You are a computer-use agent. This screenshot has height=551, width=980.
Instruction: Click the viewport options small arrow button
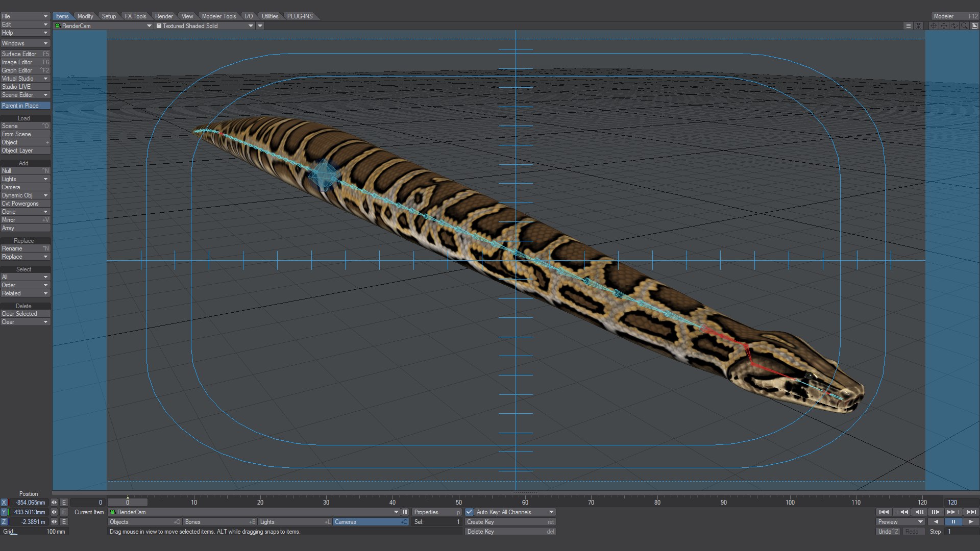(260, 26)
